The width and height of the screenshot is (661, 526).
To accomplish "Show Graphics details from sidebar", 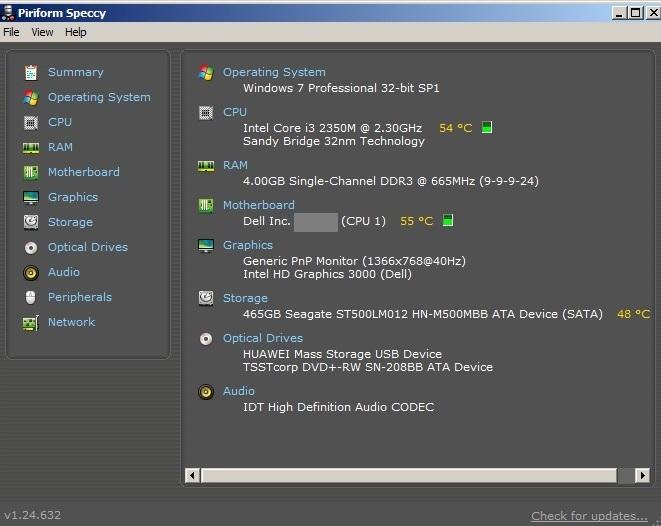I will [x=73, y=197].
